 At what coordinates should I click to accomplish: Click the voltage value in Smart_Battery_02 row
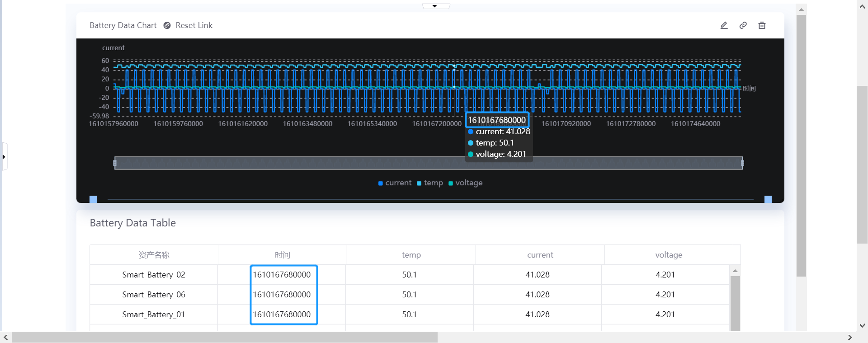[665, 275]
